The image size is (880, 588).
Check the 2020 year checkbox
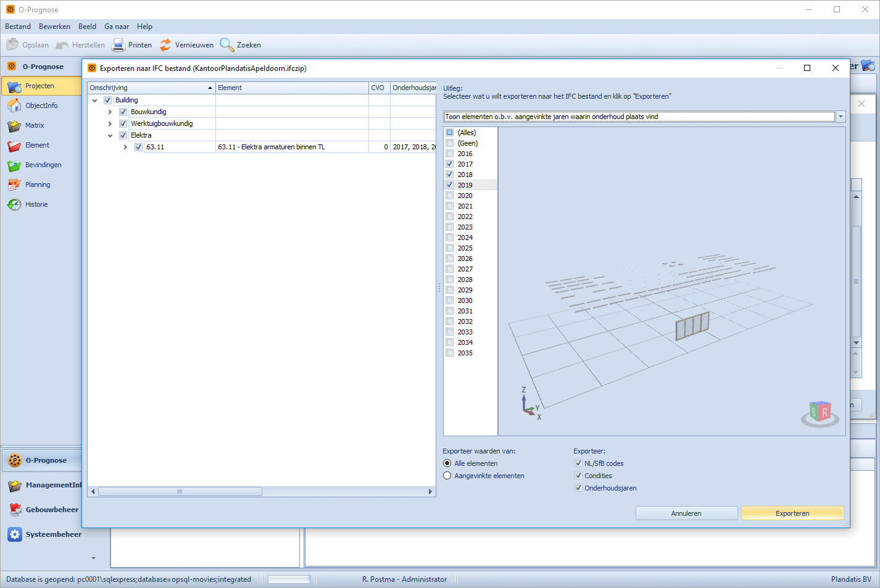pos(450,196)
